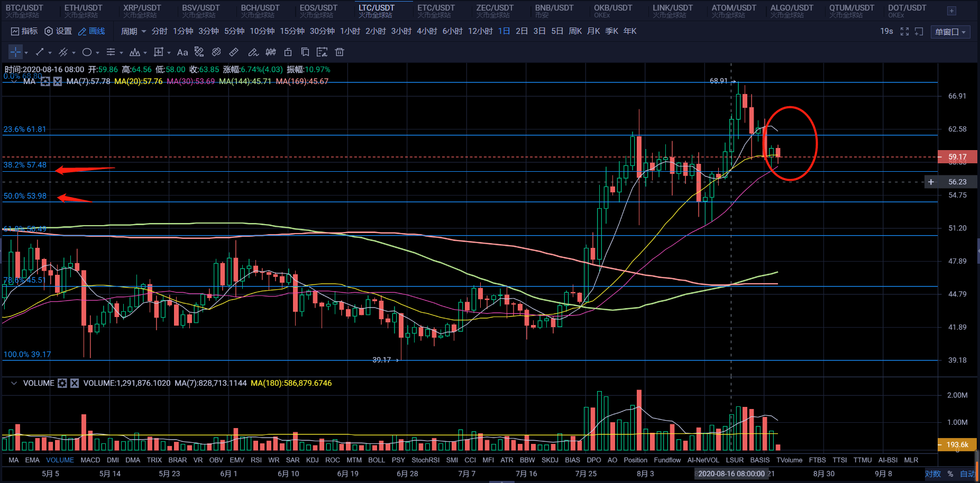The width and height of the screenshot is (980, 483).
Task: Select the MACD indicator tab
Action: (90, 460)
